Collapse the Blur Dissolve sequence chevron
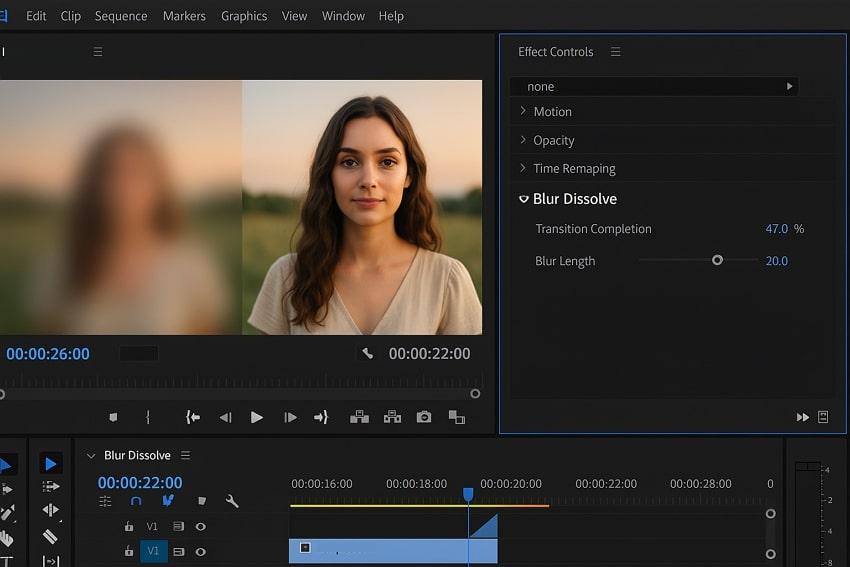This screenshot has width=850, height=567. (91, 456)
